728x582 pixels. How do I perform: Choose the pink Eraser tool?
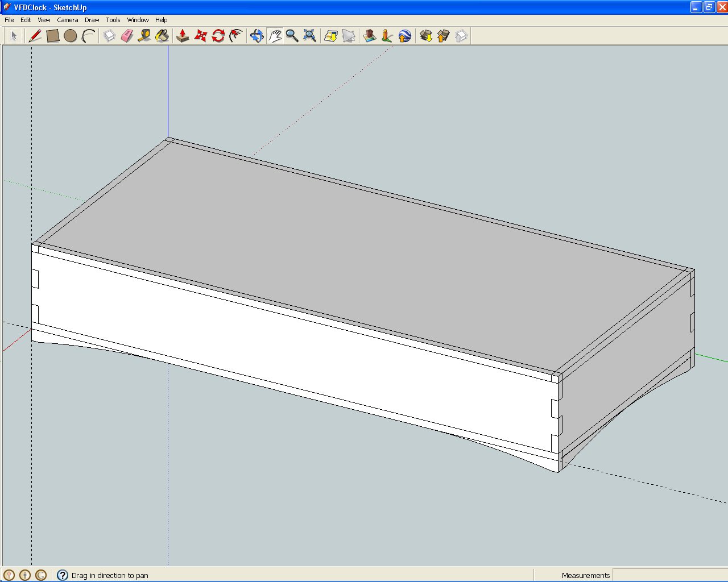pyautogui.click(x=127, y=36)
